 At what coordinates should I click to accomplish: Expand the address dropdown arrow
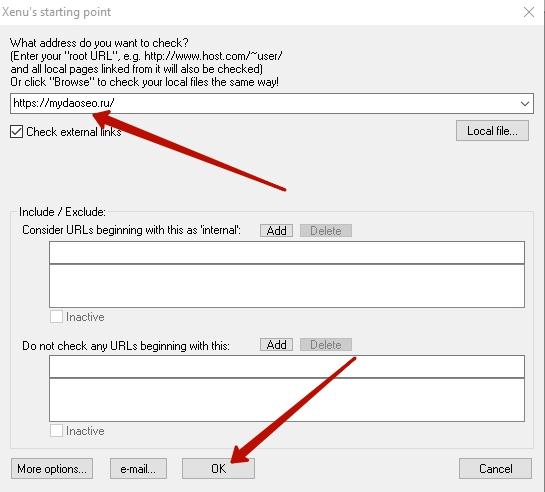click(x=525, y=104)
